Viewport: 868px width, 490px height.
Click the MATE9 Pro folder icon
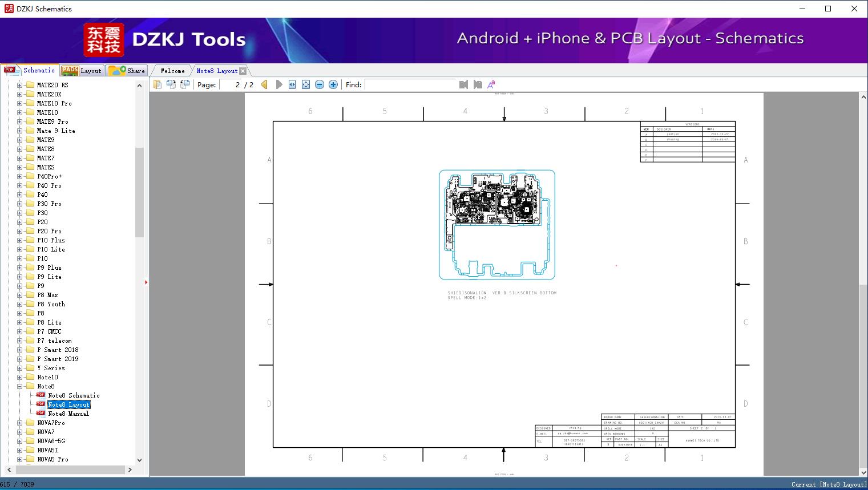30,122
